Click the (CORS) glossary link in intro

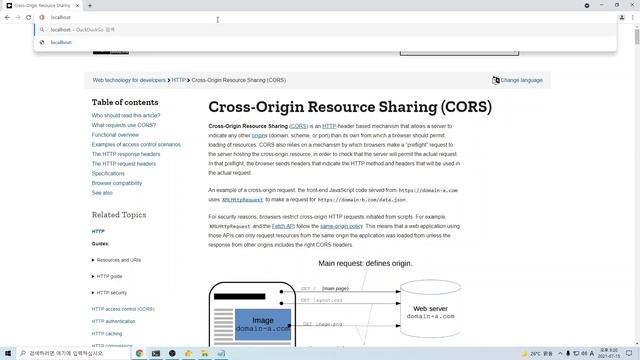298,126
